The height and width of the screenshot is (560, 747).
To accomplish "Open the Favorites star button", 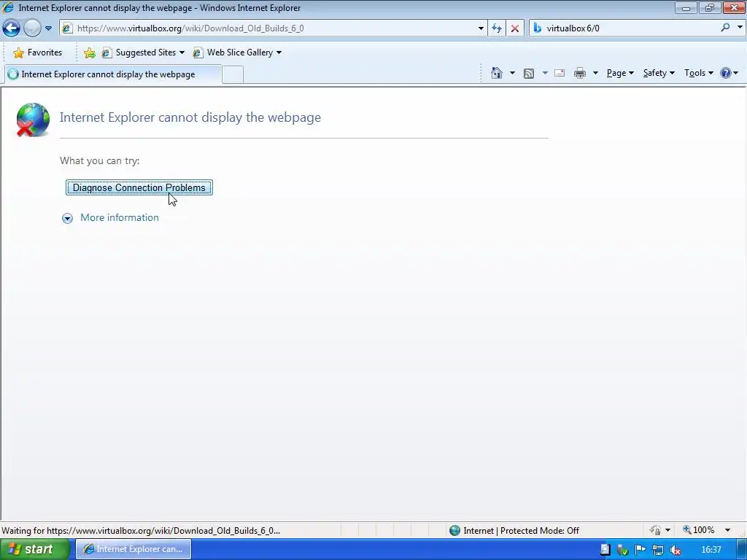I will pos(37,52).
